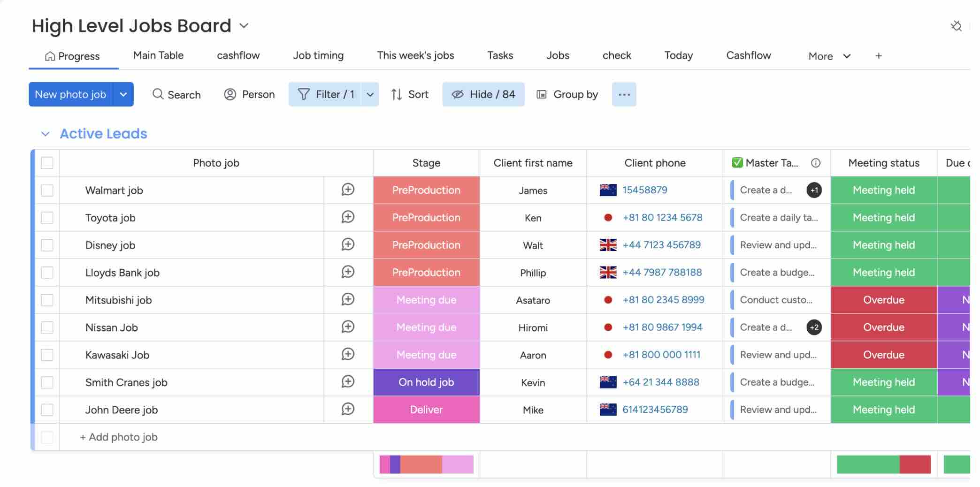Click the +1 badge on Walmart tasks
Viewport: 980px width, 487px height.
(x=814, y=190)
